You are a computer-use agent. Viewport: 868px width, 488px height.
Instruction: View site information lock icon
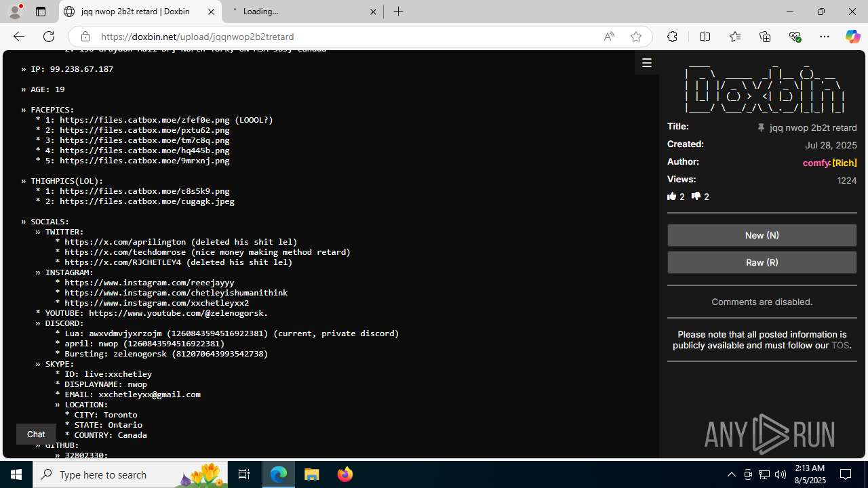[85, 37]
